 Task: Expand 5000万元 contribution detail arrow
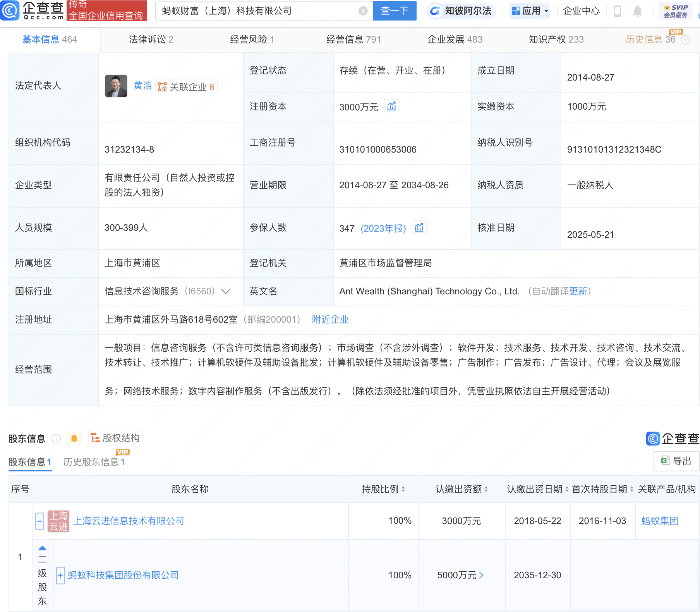coord(481,575)
